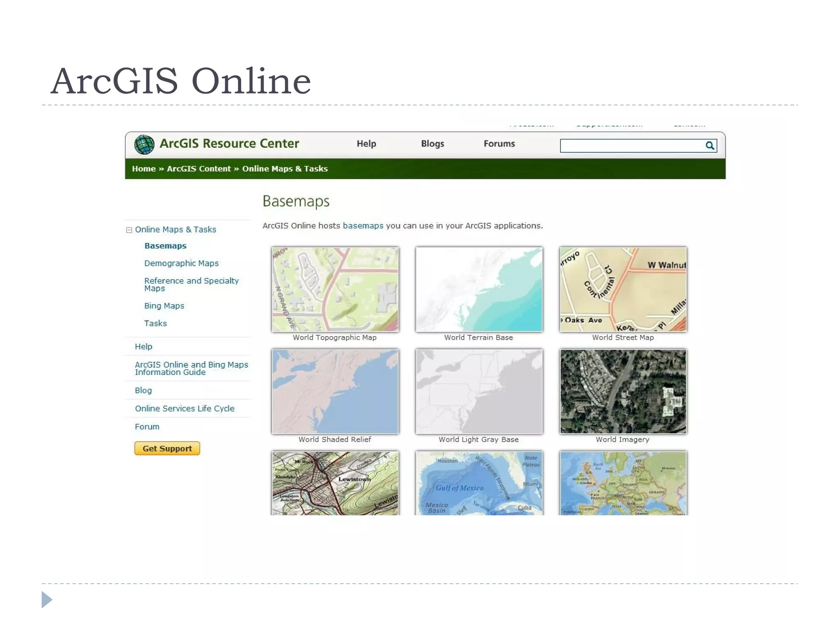Click the World Imagery caption
Viewport: 840px width, 630px height.
pos(623,440)
